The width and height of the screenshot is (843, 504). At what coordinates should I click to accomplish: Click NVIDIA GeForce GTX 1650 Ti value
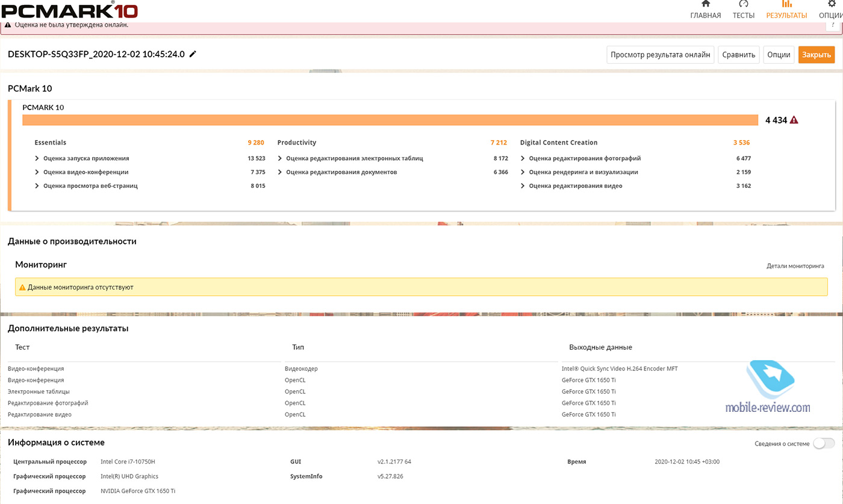pyautogui.click(x=138, y=491)
